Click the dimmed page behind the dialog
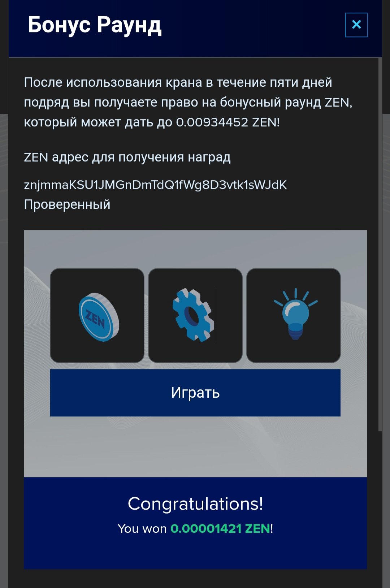This screenshot has width=390, height=588. pos(4,325)
